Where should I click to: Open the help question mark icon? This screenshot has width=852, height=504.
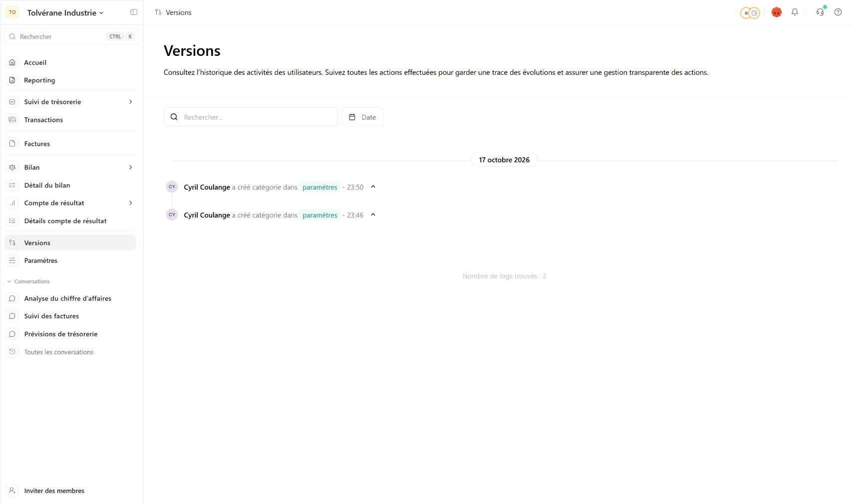click(x=838, y=12)
